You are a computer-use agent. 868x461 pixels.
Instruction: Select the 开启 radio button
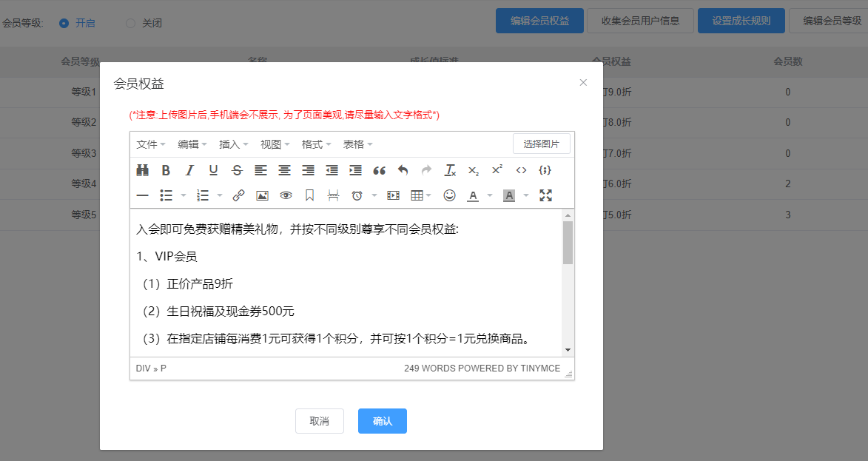[64, 23]
